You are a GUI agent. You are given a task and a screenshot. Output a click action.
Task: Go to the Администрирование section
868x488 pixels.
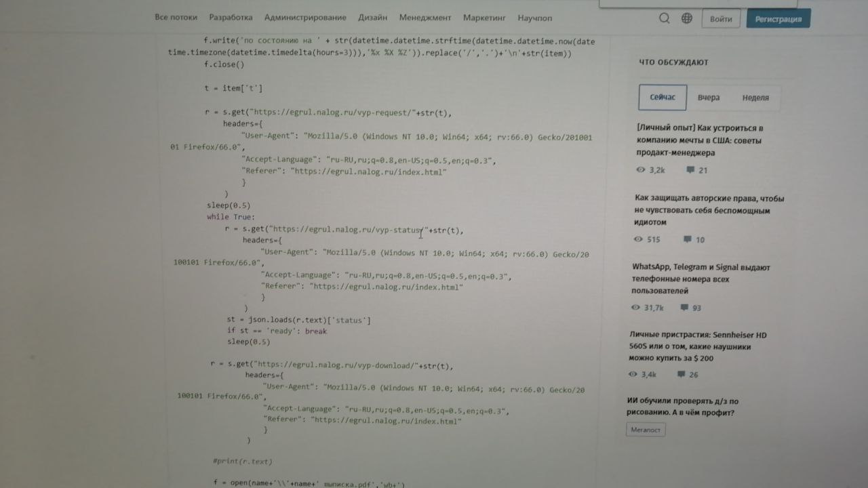tap(305, 18)
